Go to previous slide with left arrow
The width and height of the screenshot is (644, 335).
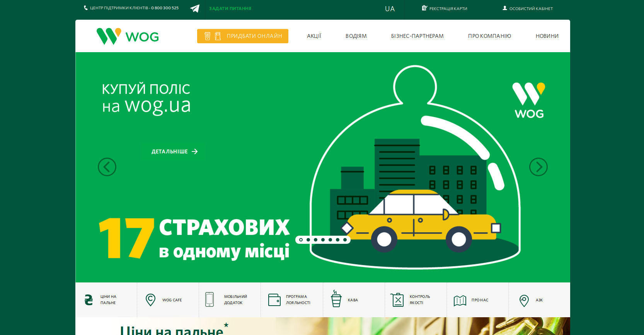coord(107,167)
